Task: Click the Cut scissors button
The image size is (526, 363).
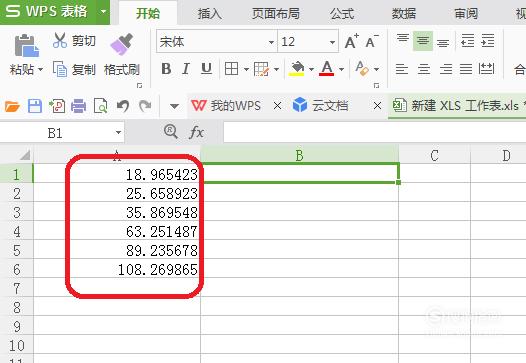Action: click(x=74, y=41)
